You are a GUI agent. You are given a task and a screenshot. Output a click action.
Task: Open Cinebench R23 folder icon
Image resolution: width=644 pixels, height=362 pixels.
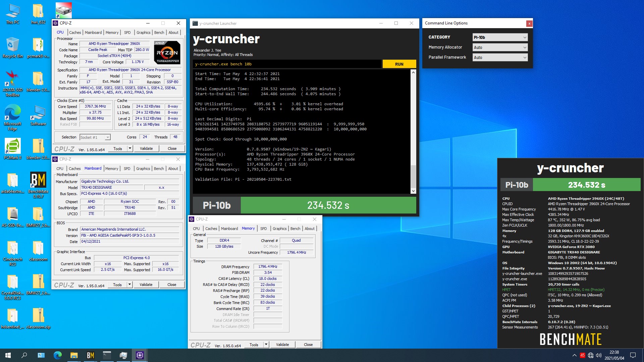[12, 253]
